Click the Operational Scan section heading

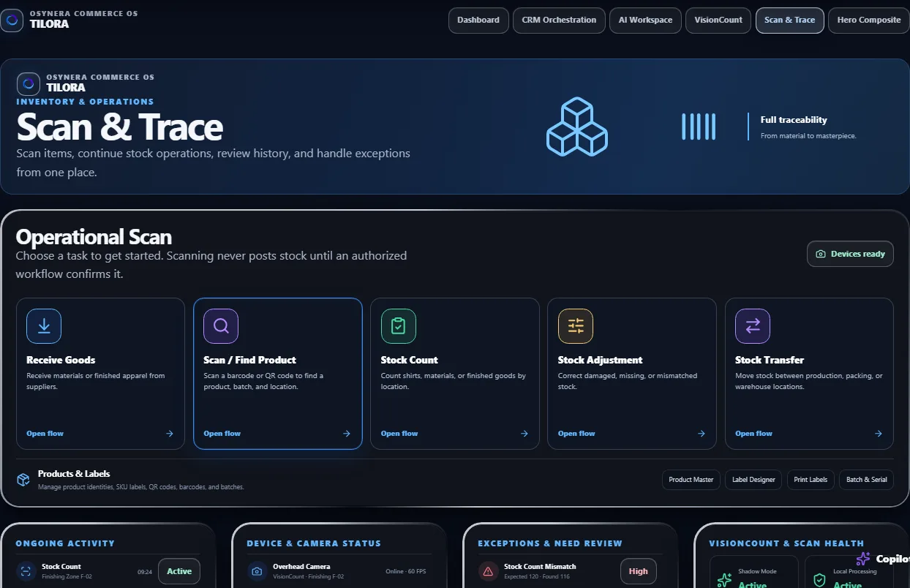[x=94, y=237]
